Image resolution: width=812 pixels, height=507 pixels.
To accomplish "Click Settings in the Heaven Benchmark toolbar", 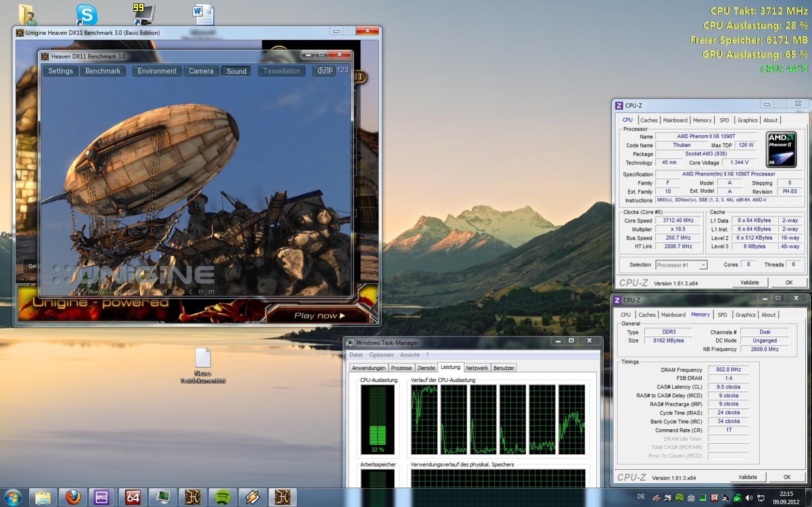I will pos(60,71).
